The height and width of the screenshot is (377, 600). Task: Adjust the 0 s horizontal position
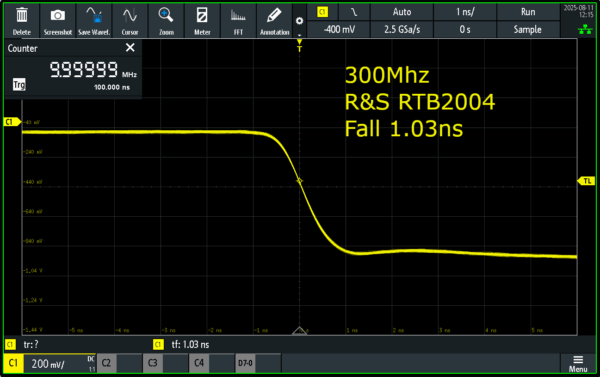click(x=465, y=29)
